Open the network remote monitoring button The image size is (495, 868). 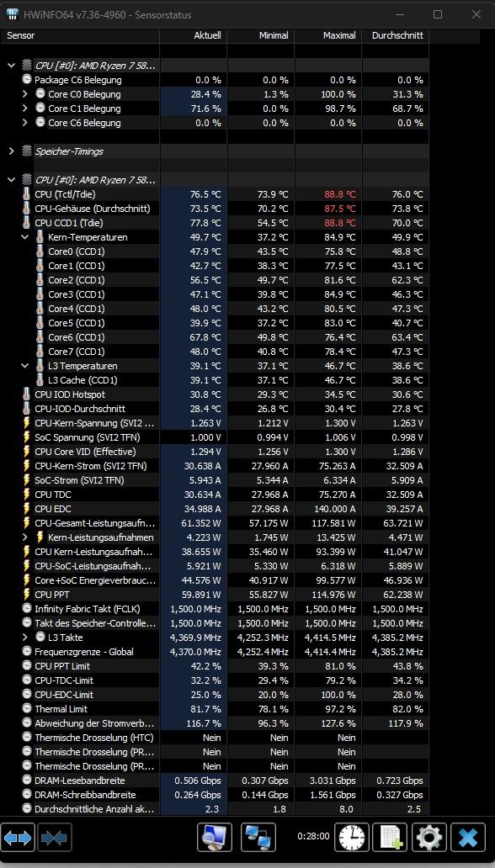(x=258, y=837)
